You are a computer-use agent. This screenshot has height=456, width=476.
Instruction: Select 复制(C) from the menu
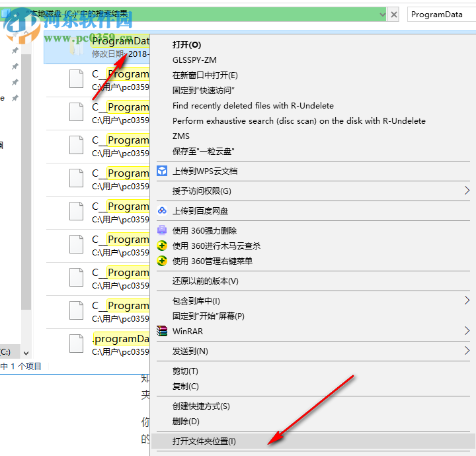(186, 386)
